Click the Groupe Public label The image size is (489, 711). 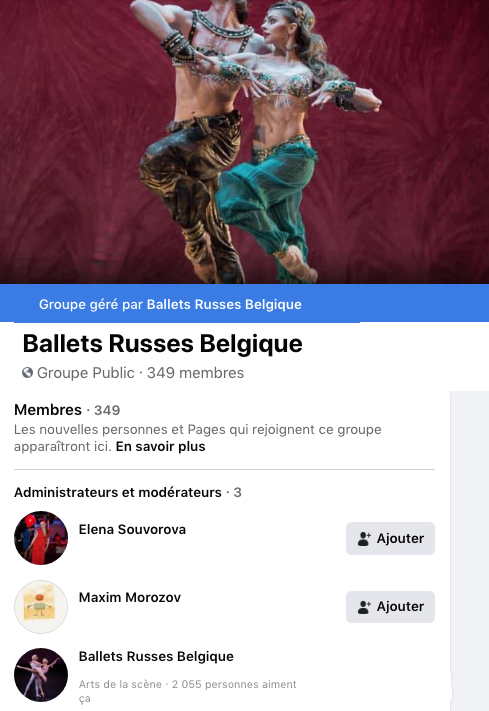[86, 373]
